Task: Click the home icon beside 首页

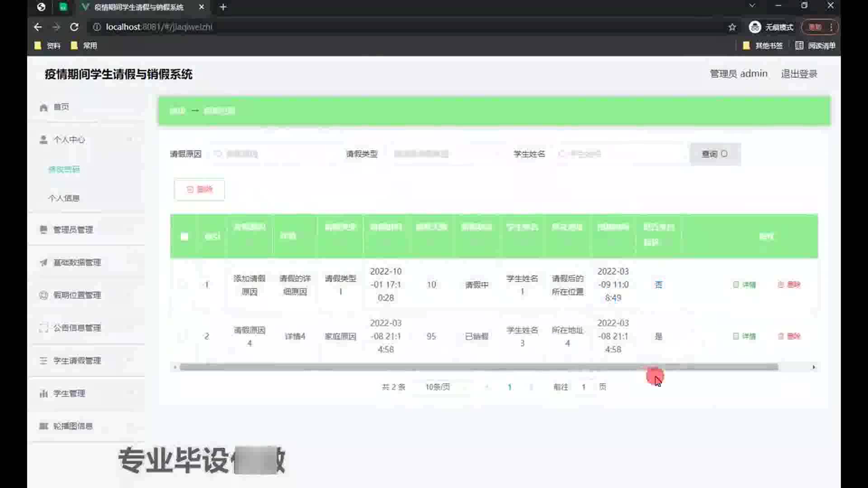Action: click(x=43, y=108)
